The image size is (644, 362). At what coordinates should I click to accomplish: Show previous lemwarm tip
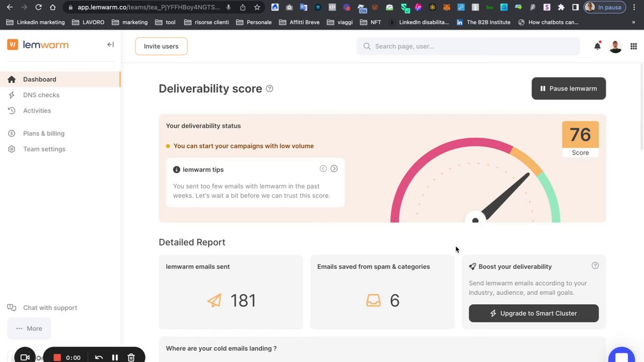click(323, 169)
